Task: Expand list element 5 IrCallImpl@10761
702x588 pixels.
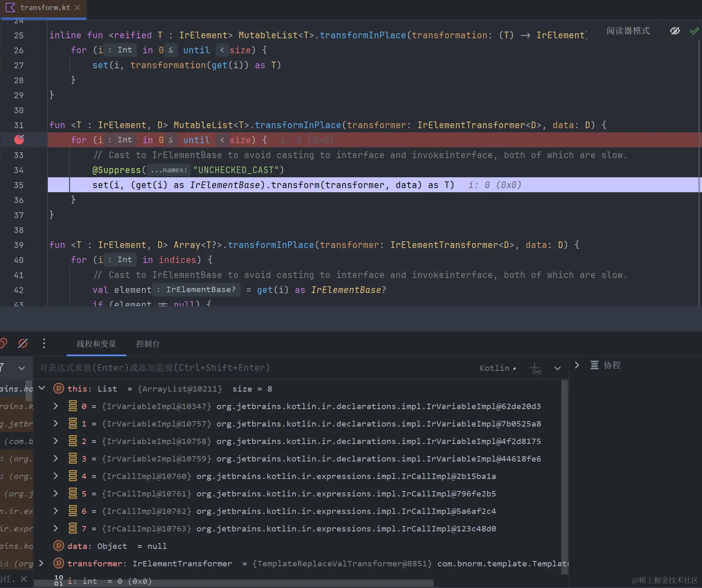Action: [56, 493]
